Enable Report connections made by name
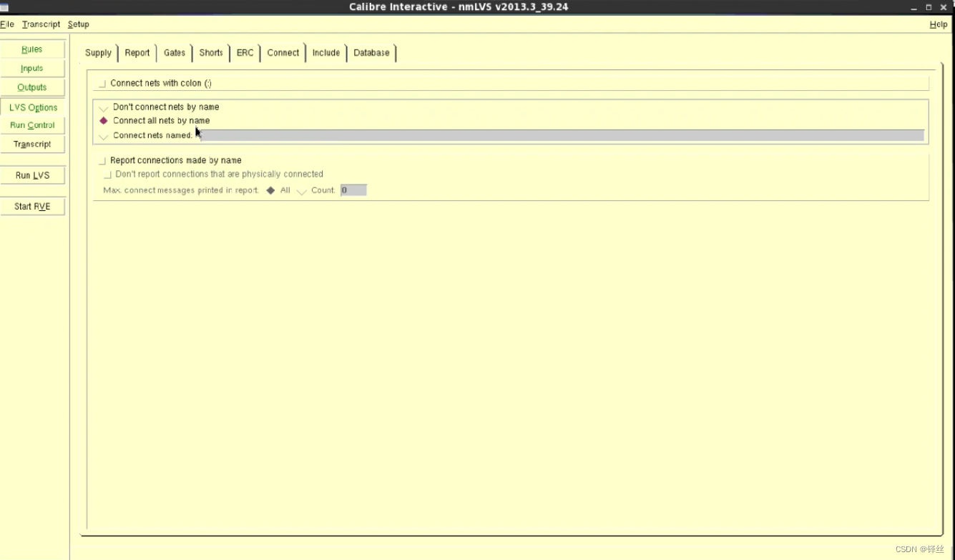 point(102,161)
